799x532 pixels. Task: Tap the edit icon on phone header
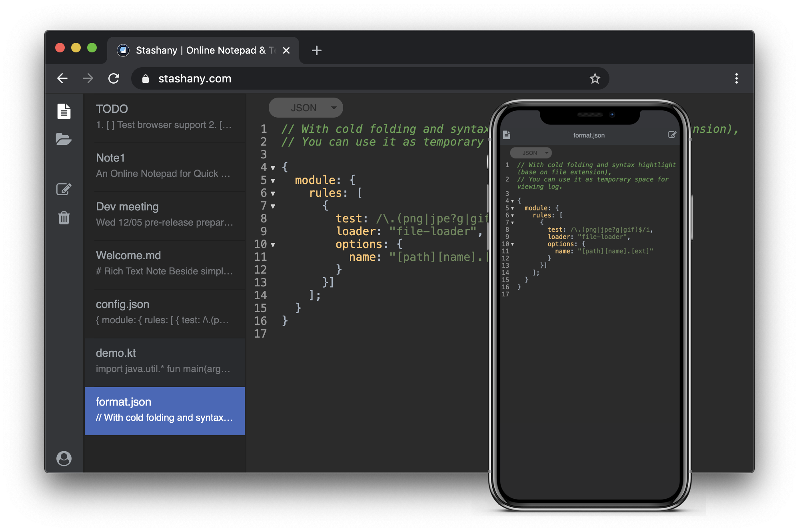[x=672, y=135]
